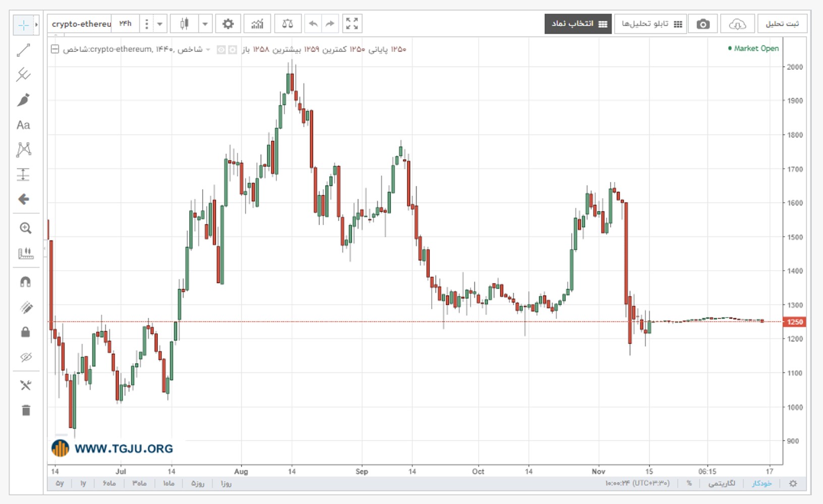
Task: Open chart settings gear in top toolbar
Action: (x=228, y=24)
